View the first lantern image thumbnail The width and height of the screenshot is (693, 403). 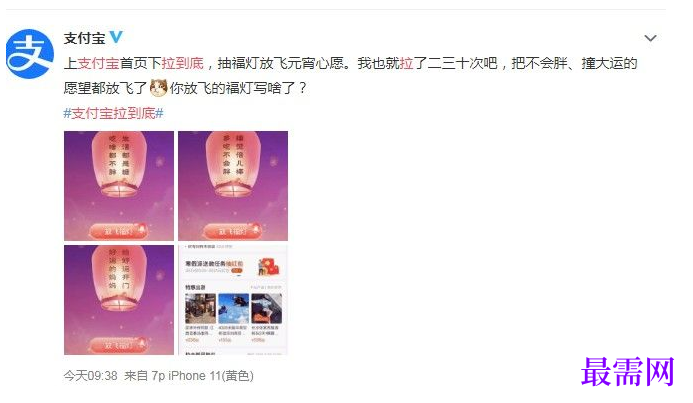(x=119, y=186)
